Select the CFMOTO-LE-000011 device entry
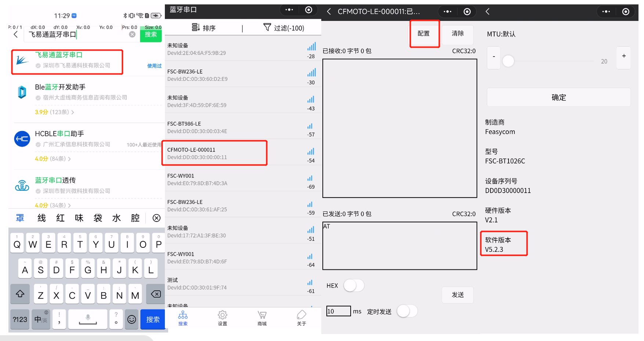Screen dimensions: 644x341 coord(214,153)
